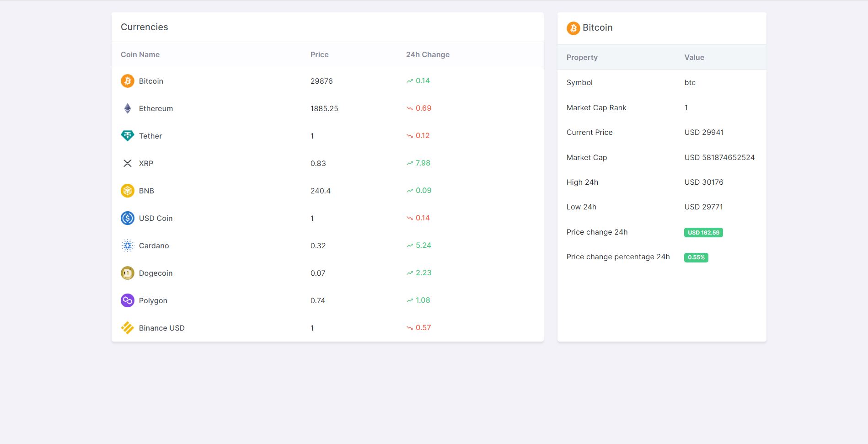The width and height of the screenshot is (868, 444).
Task: Click the XRP cross icon
Action: (127, 163)
